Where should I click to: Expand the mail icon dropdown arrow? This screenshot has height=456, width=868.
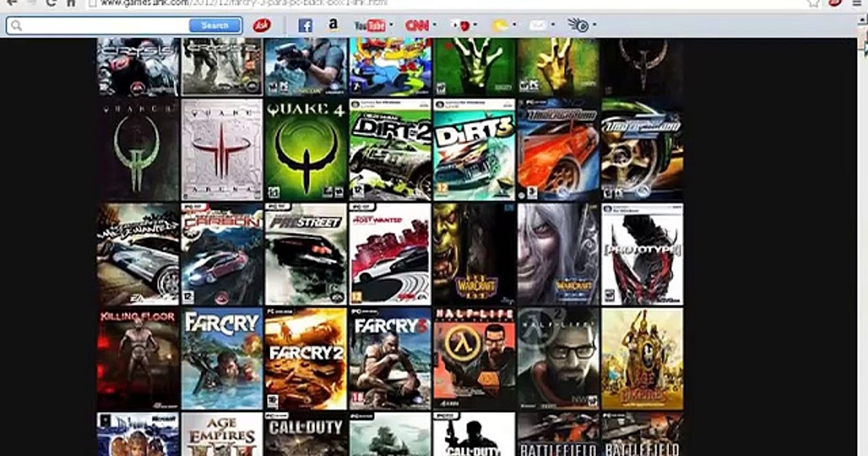[x=553, y=25]
